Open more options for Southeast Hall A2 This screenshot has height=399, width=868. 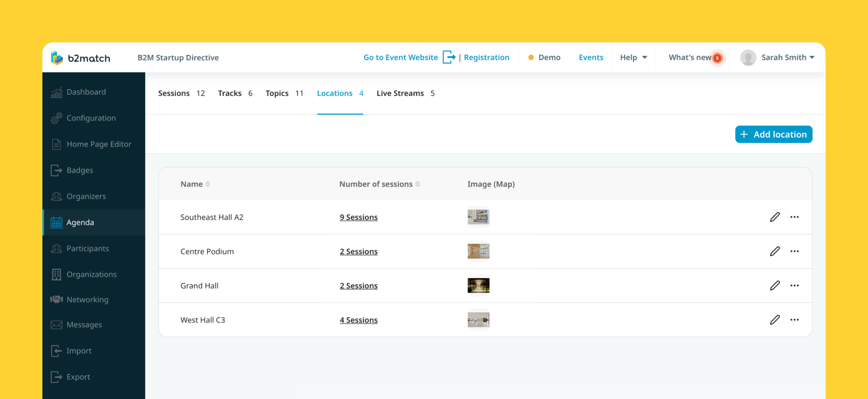point(794,217)
